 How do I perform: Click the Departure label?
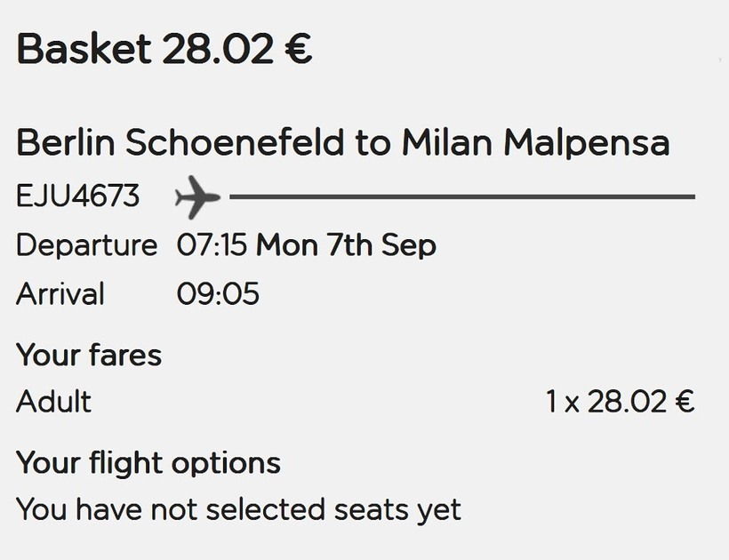coord(86,245)
